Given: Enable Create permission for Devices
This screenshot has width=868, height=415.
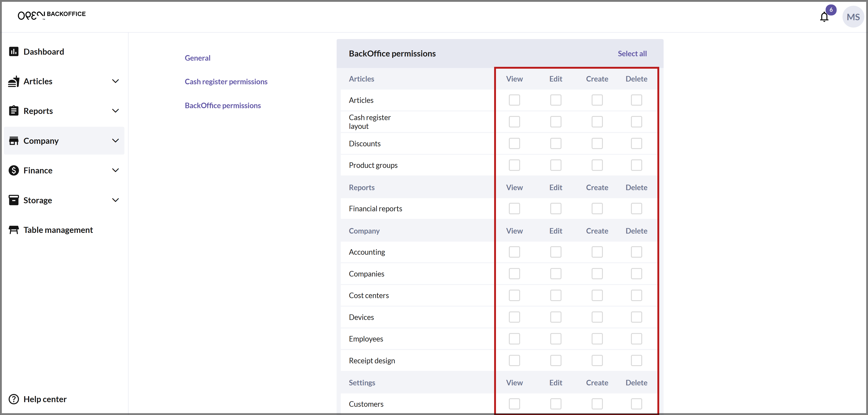Looking at the screenshot, I should [x=597, y=317].
